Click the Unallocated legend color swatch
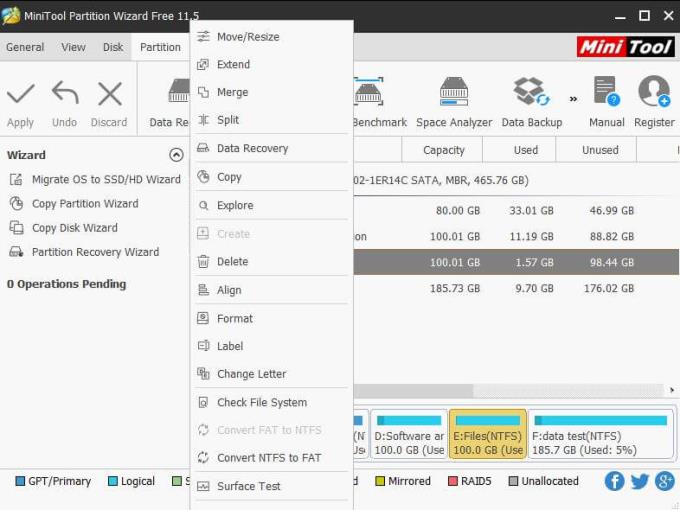680x510 pixels. [513, 481]
